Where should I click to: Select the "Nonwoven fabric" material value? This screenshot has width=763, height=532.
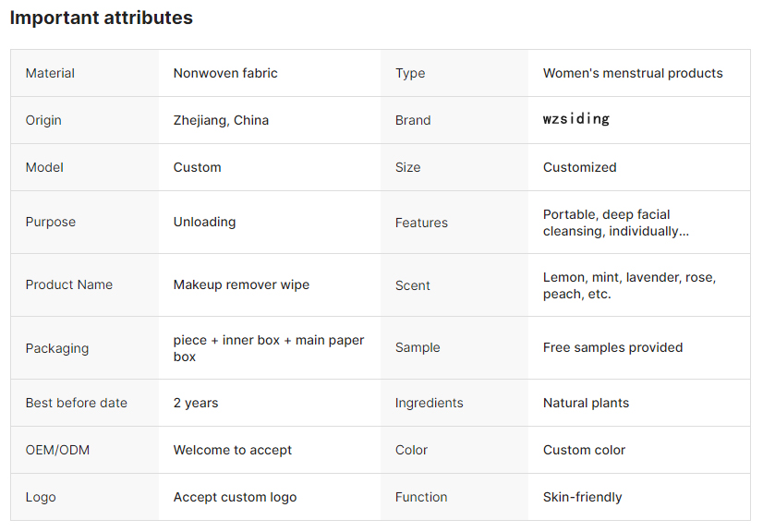click(x=225, y=73)
